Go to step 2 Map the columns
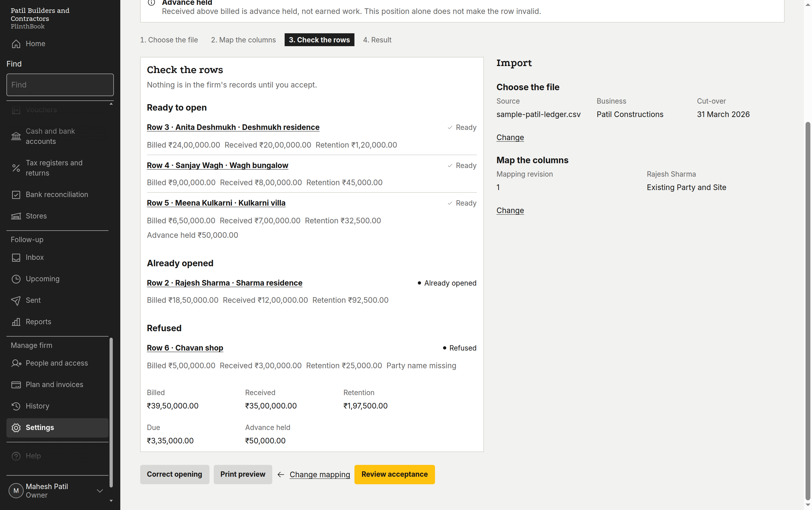This screenshot has width=812, height=510. click(243, 40)
